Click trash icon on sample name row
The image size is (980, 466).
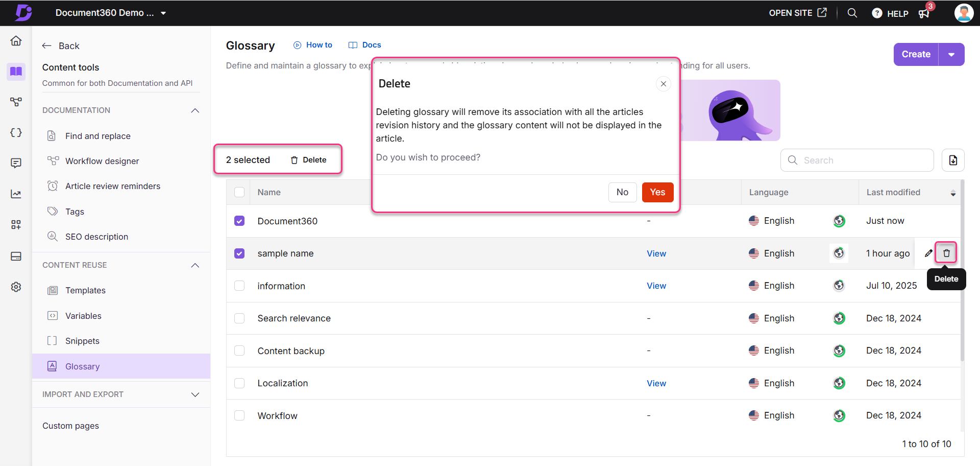[946, 253]
